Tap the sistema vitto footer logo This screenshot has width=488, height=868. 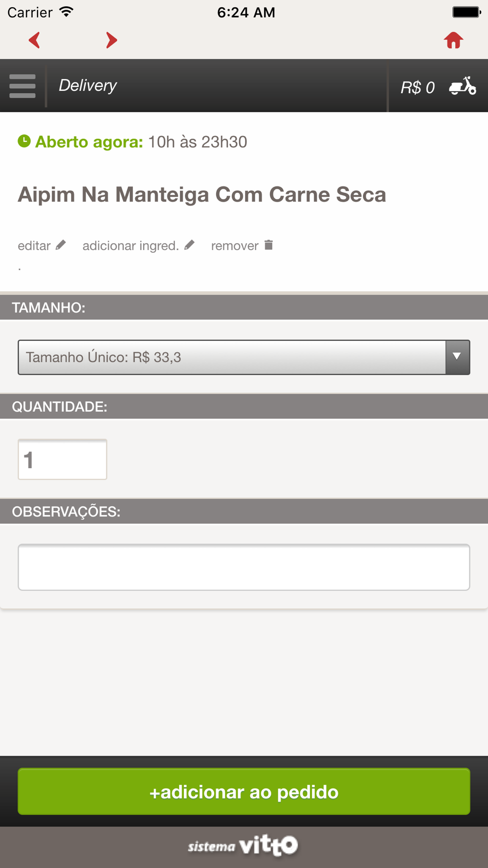pyautogui.click(x=243, y=846)
